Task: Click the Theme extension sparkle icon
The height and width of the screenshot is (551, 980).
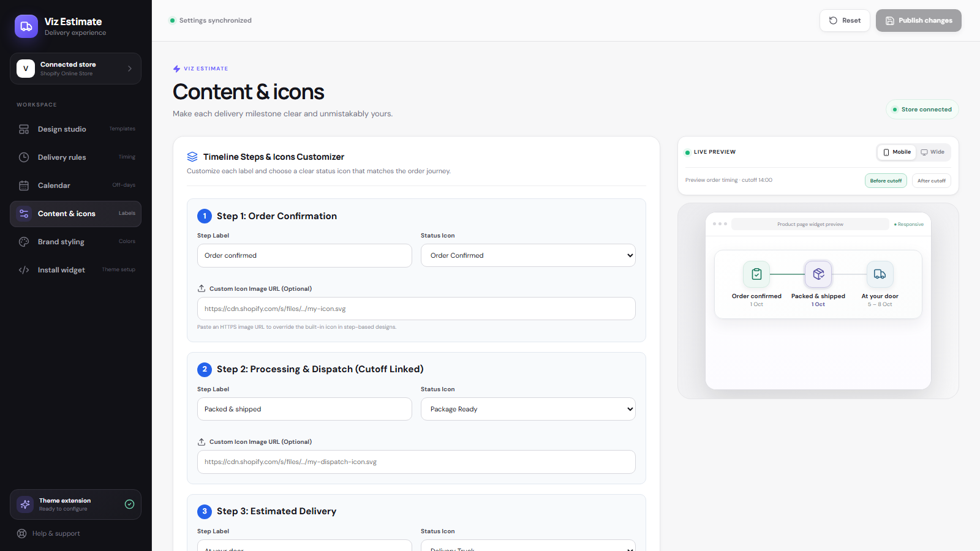Action: tap(25, 504)
